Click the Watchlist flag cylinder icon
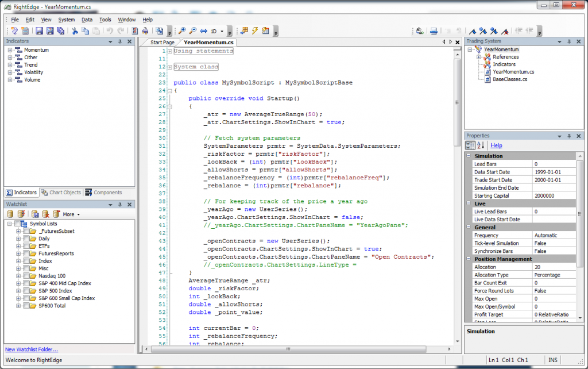The width and height of the screenshot is (588, 369). (56, 214)
